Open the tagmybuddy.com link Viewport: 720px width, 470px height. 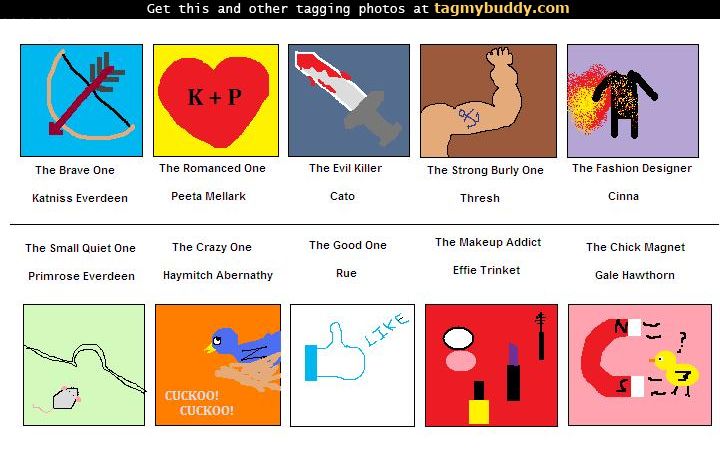pos(501,8)
